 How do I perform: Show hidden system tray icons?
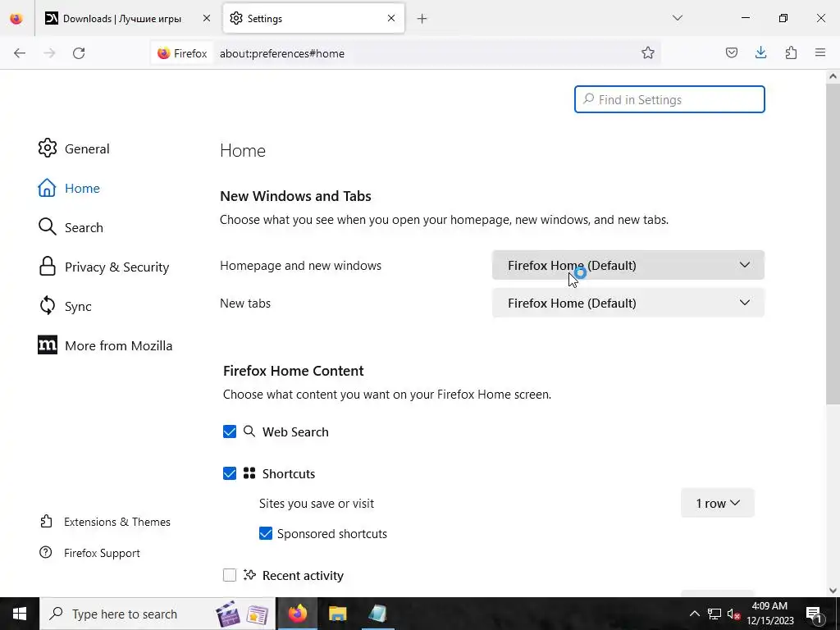[x=694, y=614]
